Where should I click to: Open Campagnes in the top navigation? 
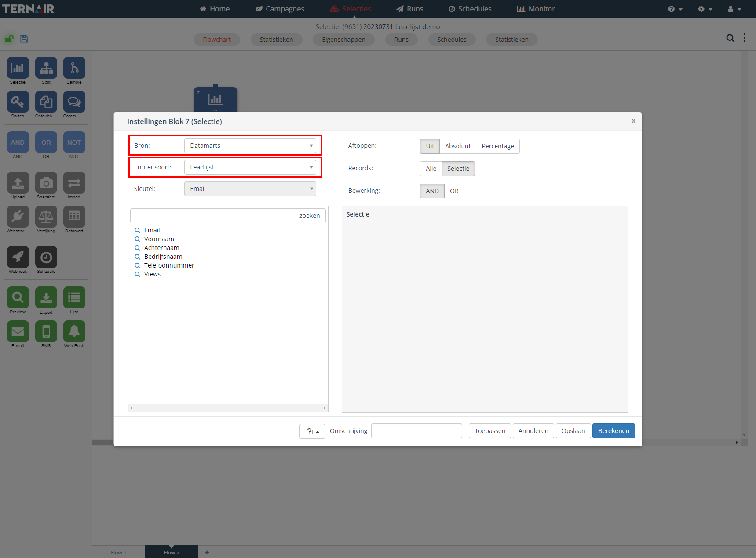[x=280, y=9]
